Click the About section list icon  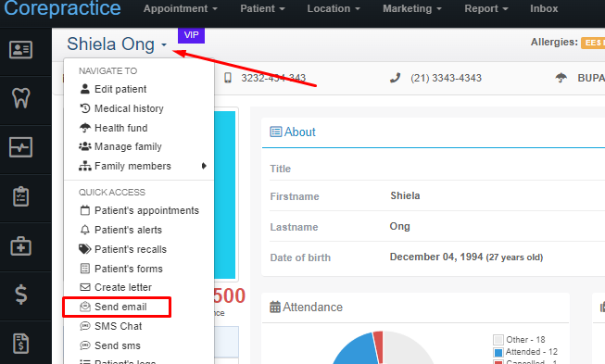click(x=275, y=132)
